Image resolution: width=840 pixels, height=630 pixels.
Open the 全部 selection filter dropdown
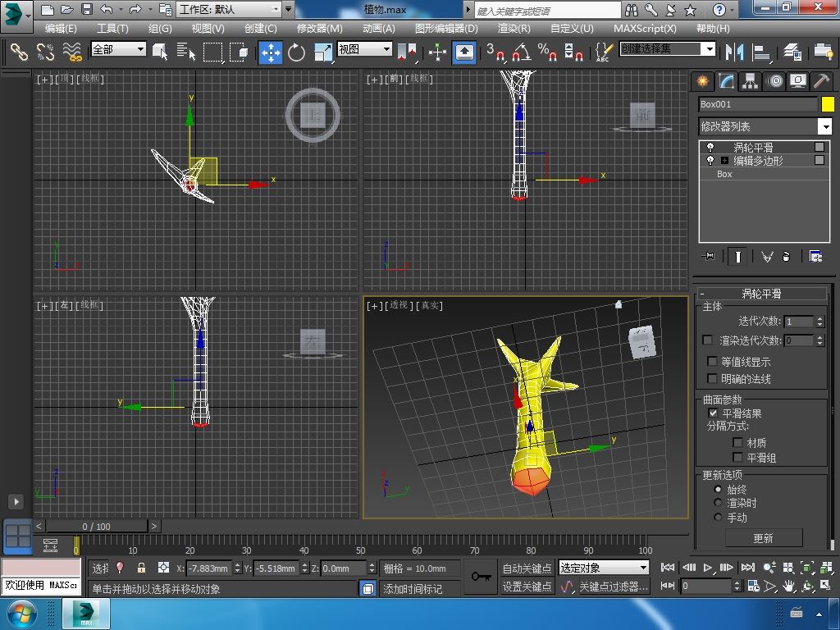click(x=118, y=49)
